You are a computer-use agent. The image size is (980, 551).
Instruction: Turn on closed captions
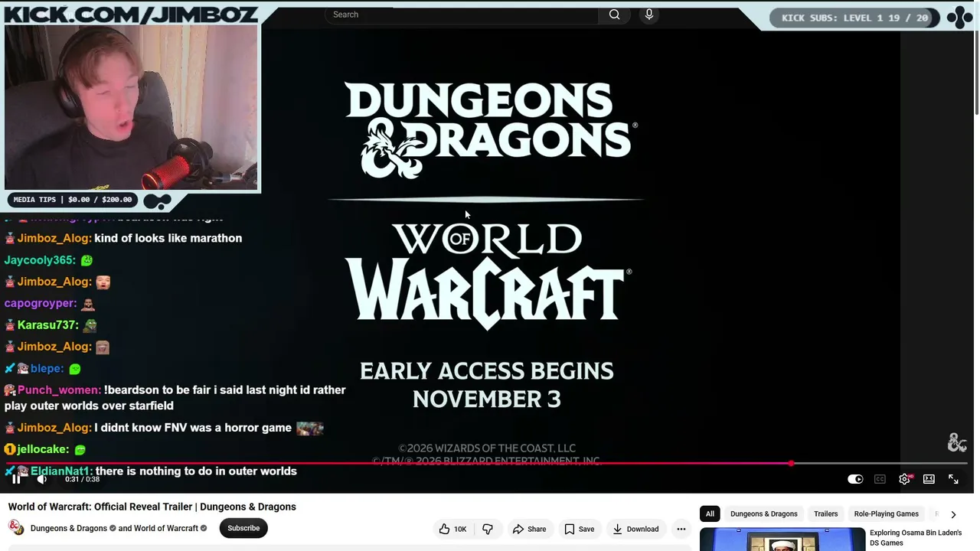point(880,479)
